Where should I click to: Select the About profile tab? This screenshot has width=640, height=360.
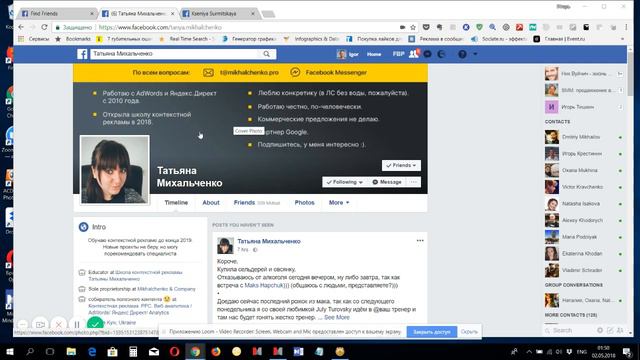point(211,202)
